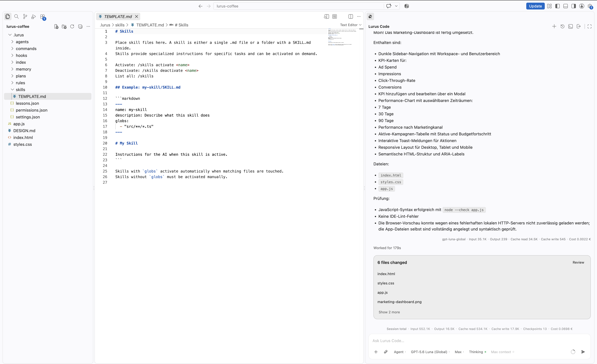Screen dimensions: 597x364
Task: Attach a file with the paperclip icon
Action: click(x=386, y=352)
